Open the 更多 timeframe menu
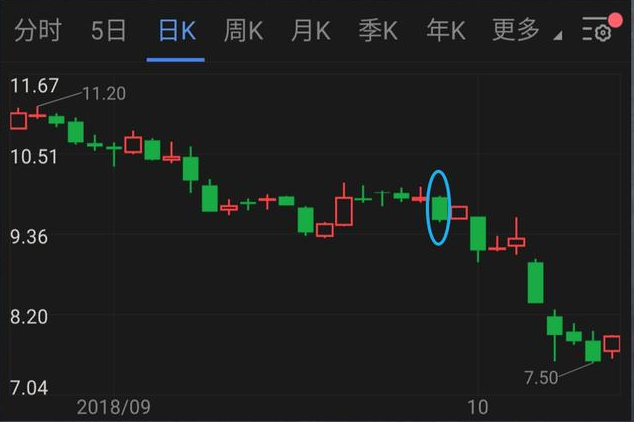634x422 pixels. tap(516, 30)
